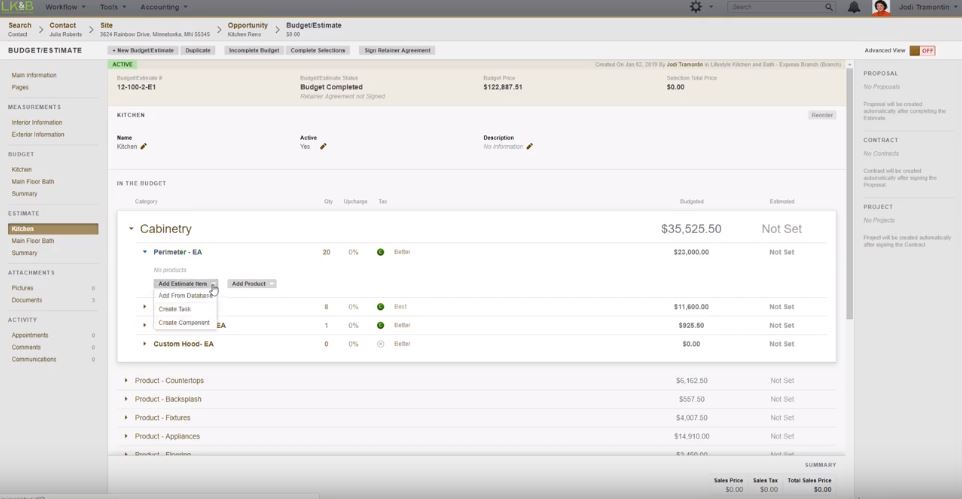The width and height of the screenshot is (962, 499).
Task: Click green tax icon on Perimeter row
Action: point(380,252)
